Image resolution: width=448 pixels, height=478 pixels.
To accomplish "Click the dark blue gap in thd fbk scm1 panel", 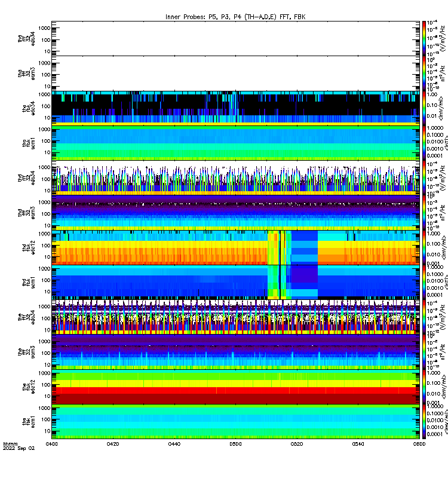I will 305,282.
